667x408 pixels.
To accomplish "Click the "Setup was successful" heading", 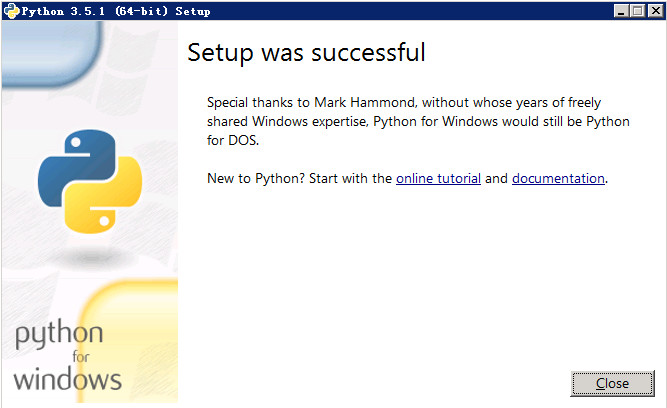I will click(x=306, y=53).
